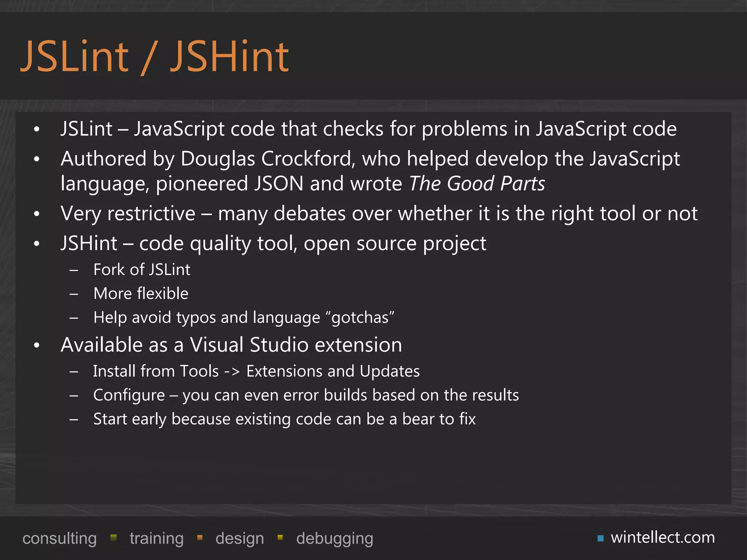The image size is (747, 560).
Task: Click bullet 'JSHint – code quality tool, open source project'
Action: pyautogui.click(x=274, y=243)
